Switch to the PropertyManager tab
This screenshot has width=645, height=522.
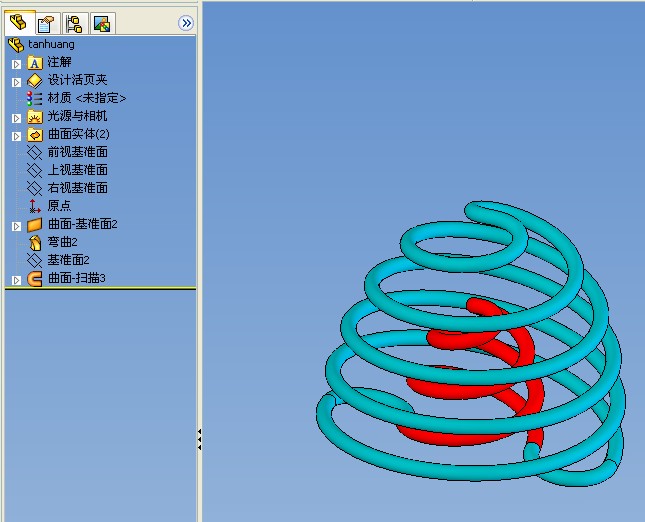pyautogui.click(x=47, y=23)
